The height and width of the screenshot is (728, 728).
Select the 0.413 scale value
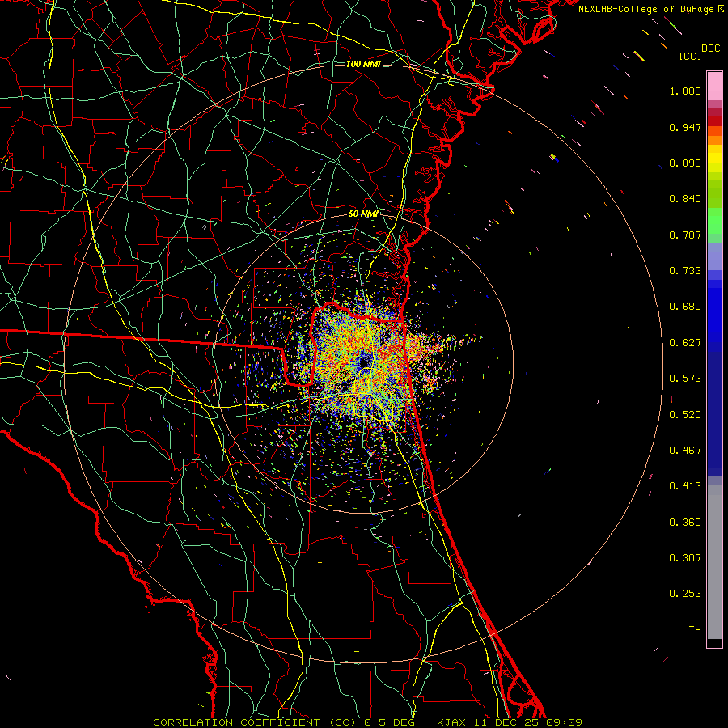685,486
